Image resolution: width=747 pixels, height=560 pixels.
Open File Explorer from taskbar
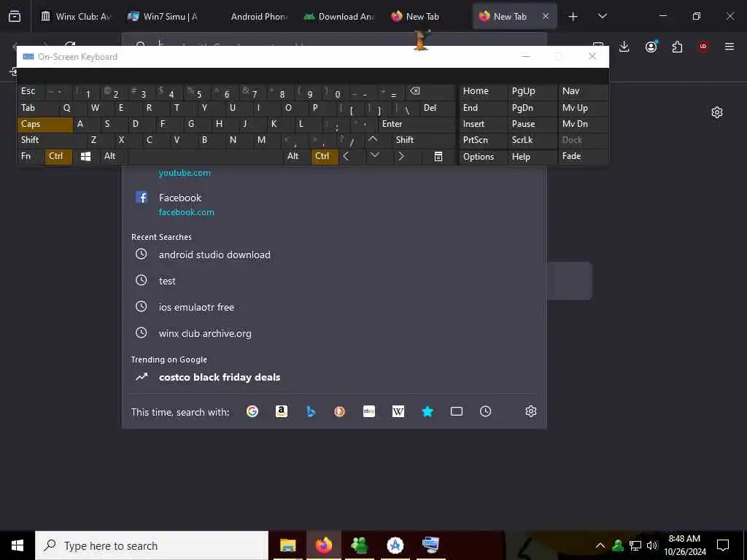287,545
